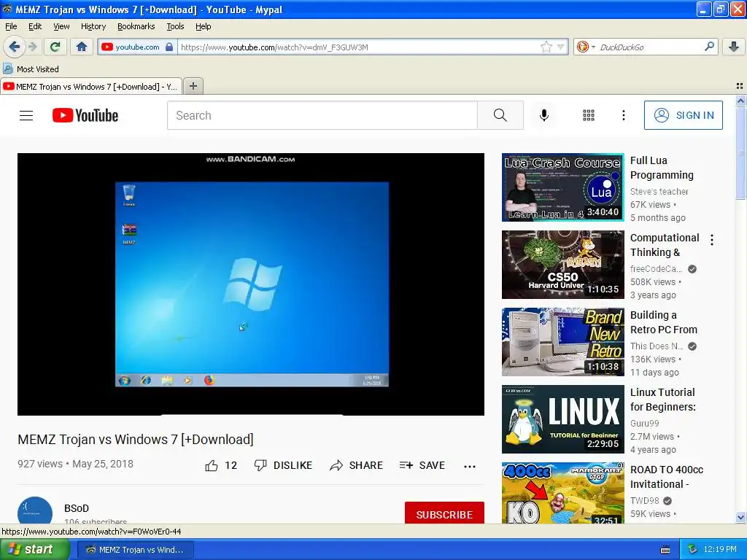
Task: Click Steve's teacher channel name
Action: [659, 192]
